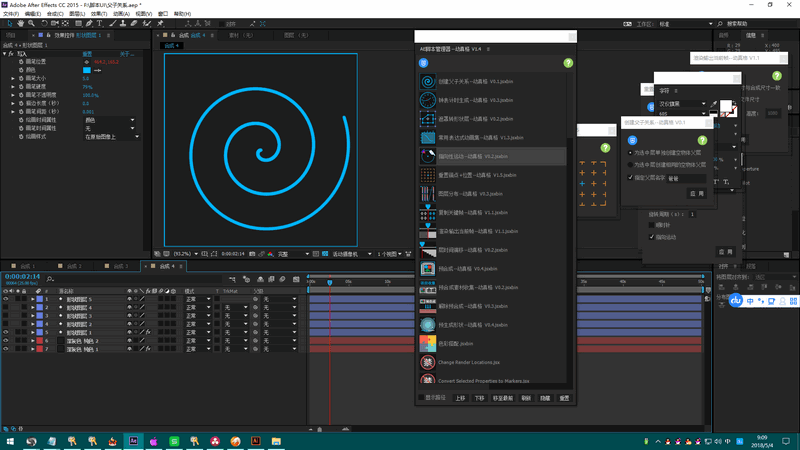Select the Rotation tool
The image size is (800, 450).
click(44, 23)
